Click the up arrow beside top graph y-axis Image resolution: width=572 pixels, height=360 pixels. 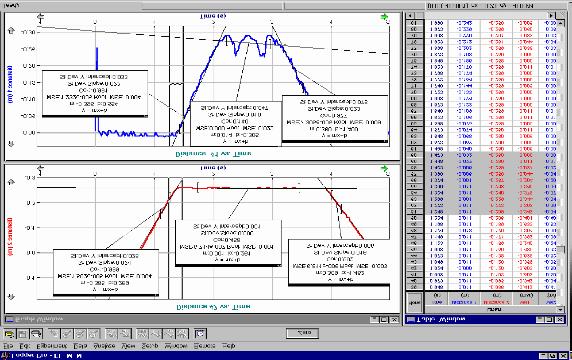point(11,31)
